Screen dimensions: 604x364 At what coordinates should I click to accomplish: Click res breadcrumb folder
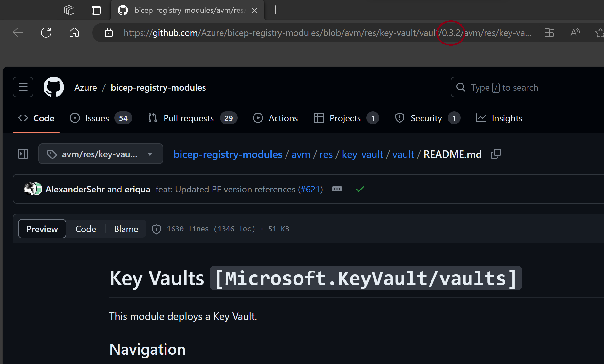click(x=326, y=154)
